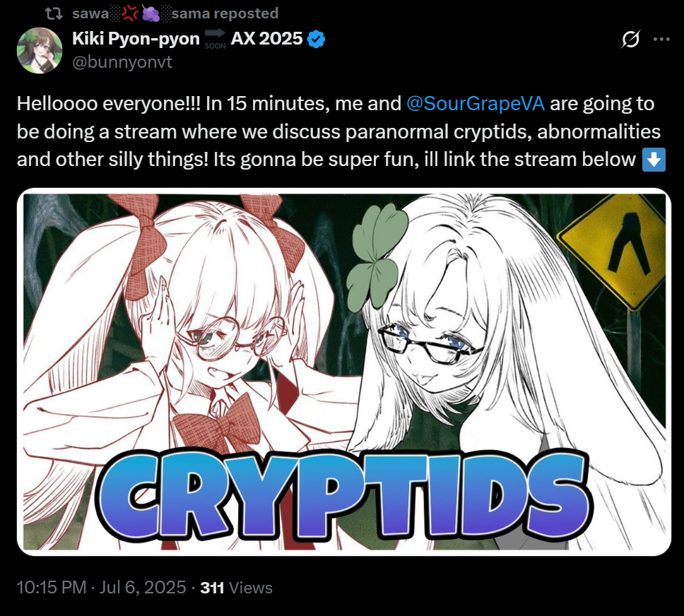Click the blue down-arrow emoji in post
This screenshot has width=684, height=616.
(x=654, y=160)
